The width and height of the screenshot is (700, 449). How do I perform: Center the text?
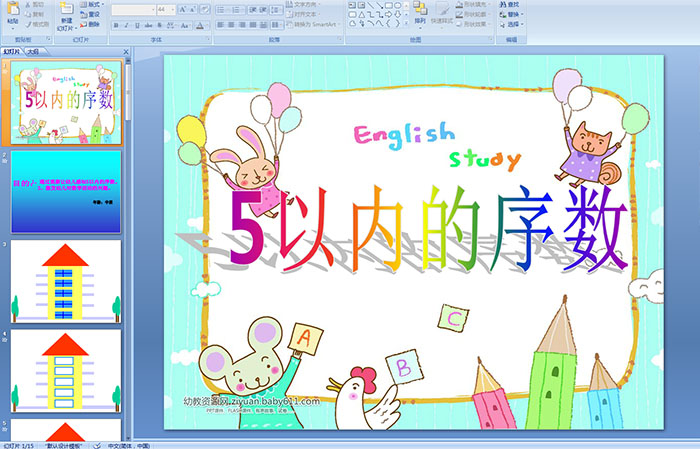click(x=231, y=25)
